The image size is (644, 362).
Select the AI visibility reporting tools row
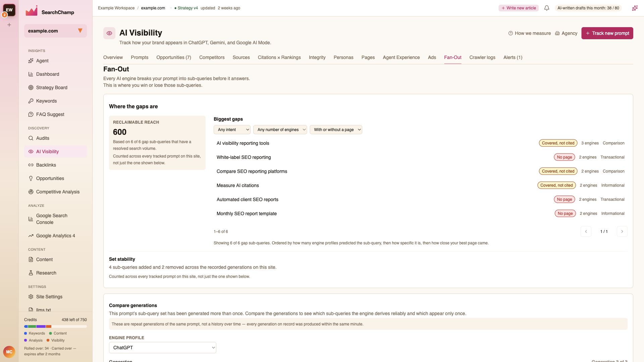tap(420, 143)
